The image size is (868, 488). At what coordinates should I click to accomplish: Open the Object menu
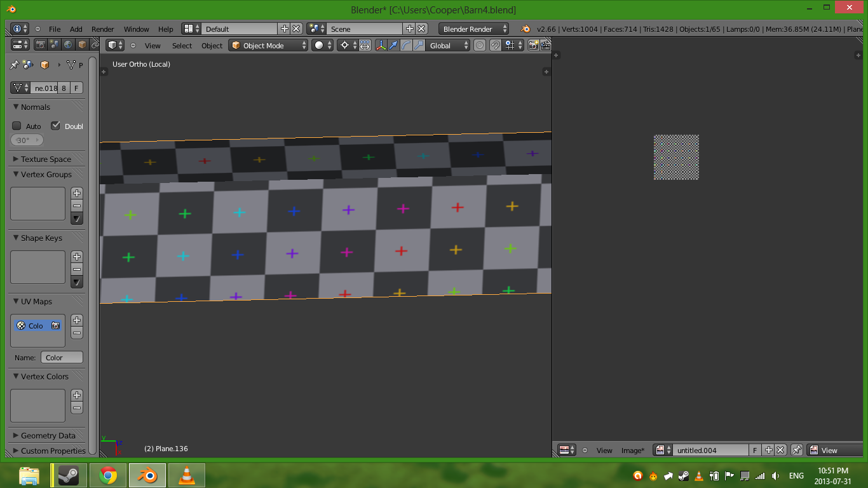[212, 46]
